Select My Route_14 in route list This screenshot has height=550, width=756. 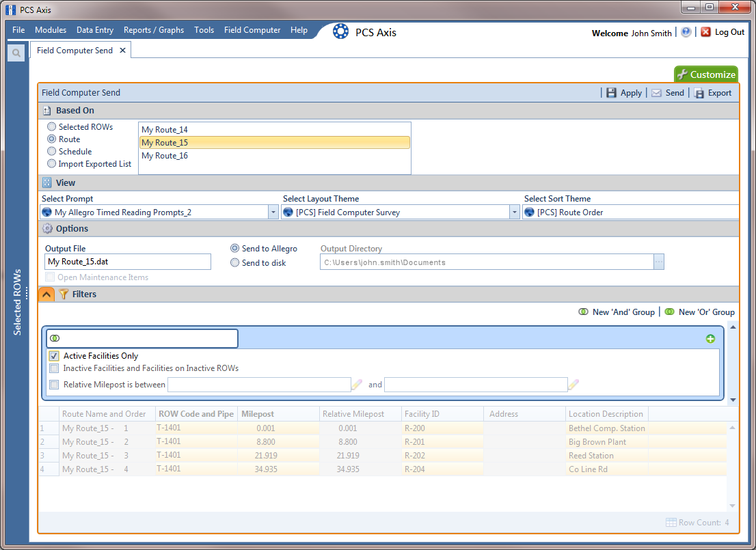[274, 130]
